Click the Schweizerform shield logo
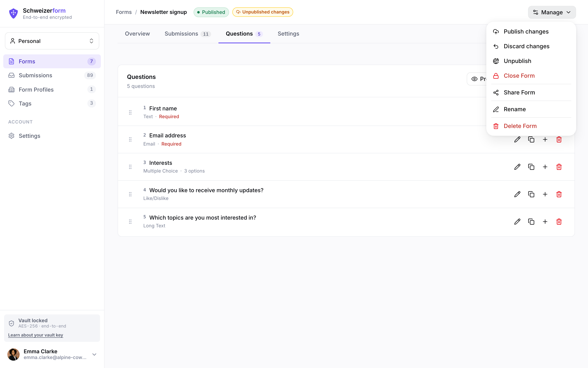The image size is (588, 368). (13, 13)
